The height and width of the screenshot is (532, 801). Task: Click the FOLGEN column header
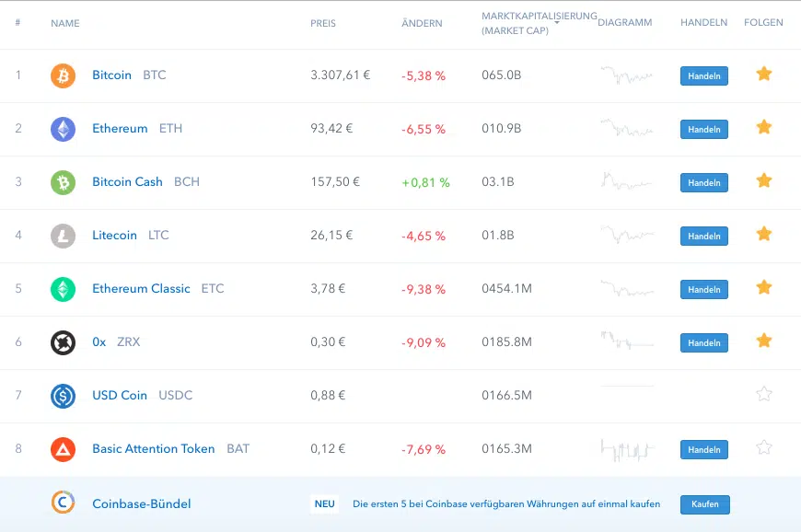point(763,22)
